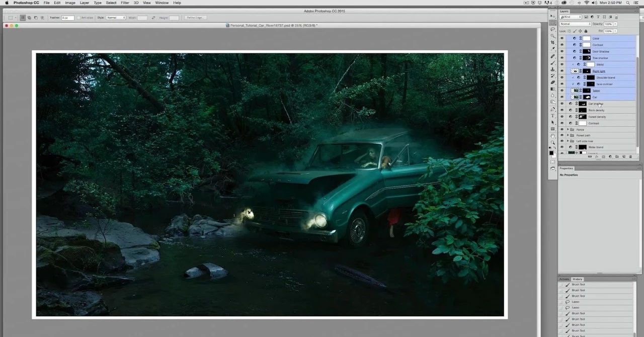Select the Clone Stamp tool
644x337 pixels.
[552, 69]
